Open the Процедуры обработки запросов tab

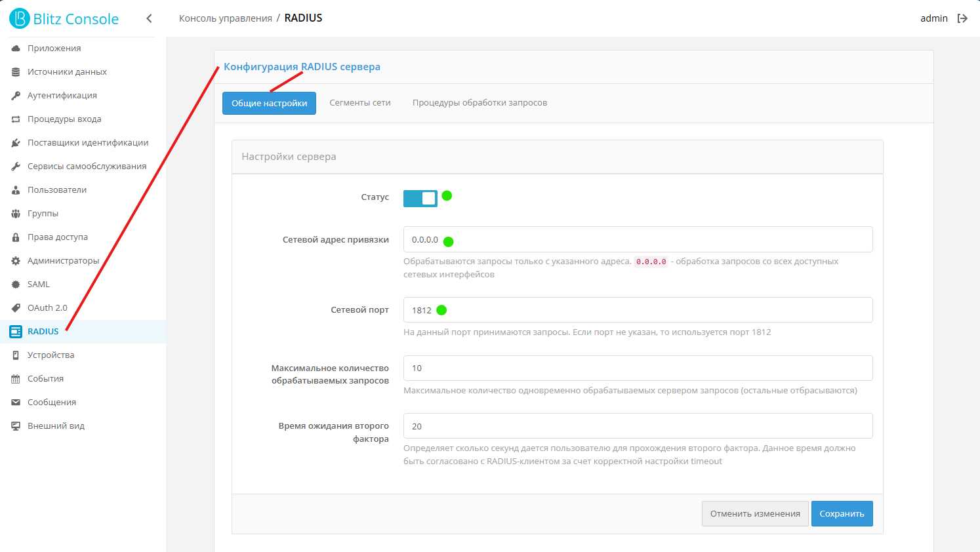(x=480, y=103)
